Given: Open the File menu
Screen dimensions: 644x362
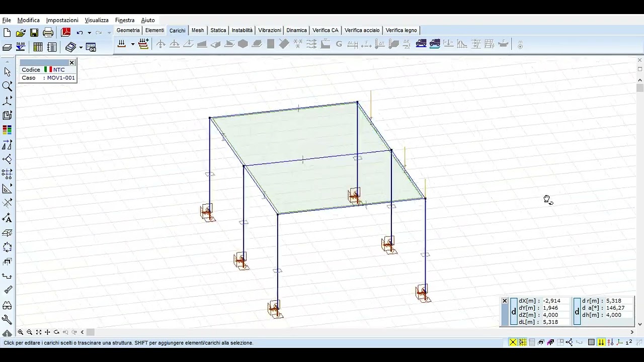Looking at the screenshot, I should [x=7, y=20].
